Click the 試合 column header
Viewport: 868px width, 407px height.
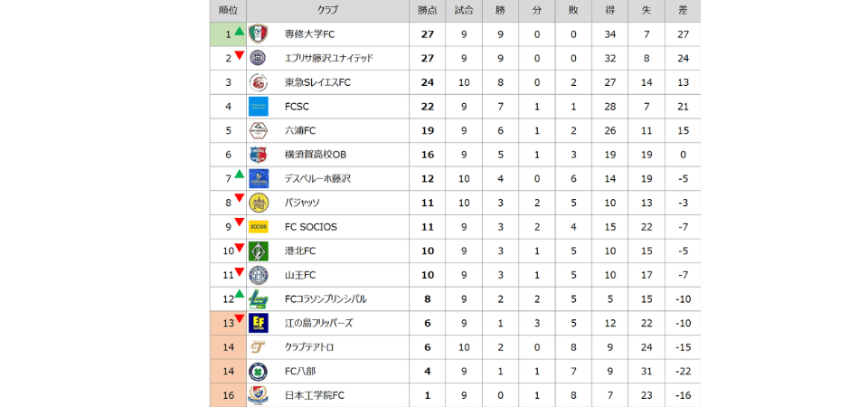(464, 10)
